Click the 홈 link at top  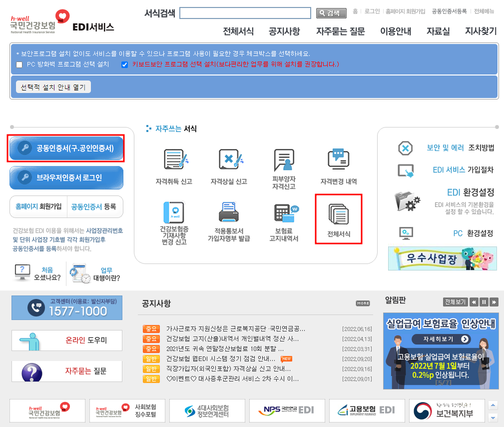coord(355,11)
